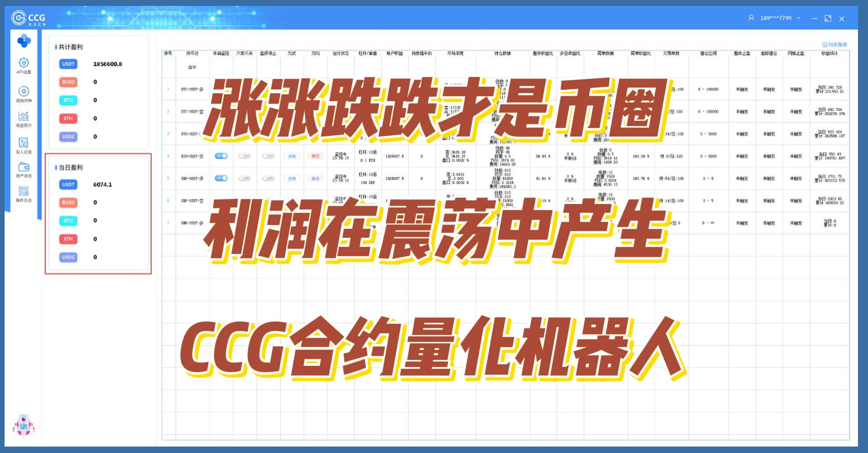Click the daily USDT value 6074.1

(103, 184)
